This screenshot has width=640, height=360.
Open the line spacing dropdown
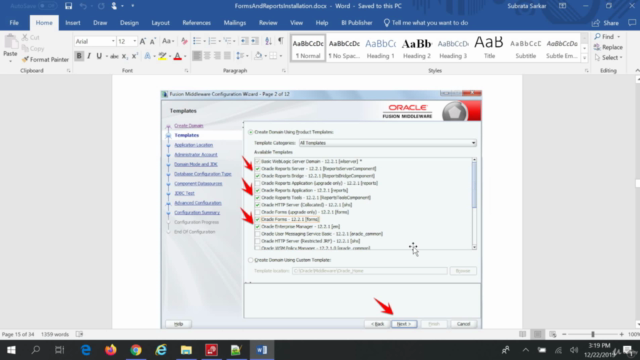pyautogui.click(x=242, y=56)
